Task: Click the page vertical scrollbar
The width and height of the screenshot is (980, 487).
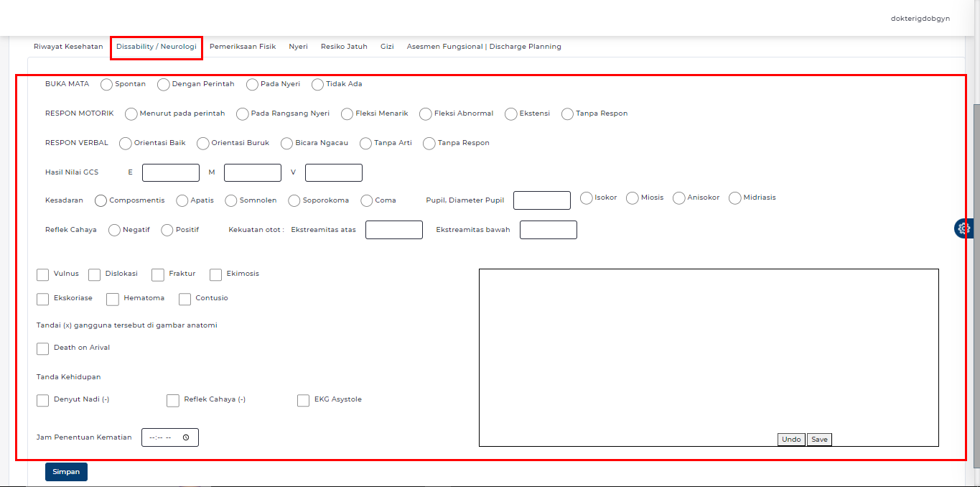Action: click(x=976, y=287)
